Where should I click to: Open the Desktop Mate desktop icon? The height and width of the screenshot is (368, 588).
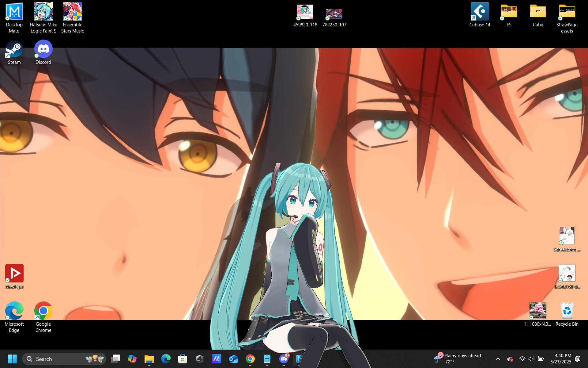(x=14, y=18)
